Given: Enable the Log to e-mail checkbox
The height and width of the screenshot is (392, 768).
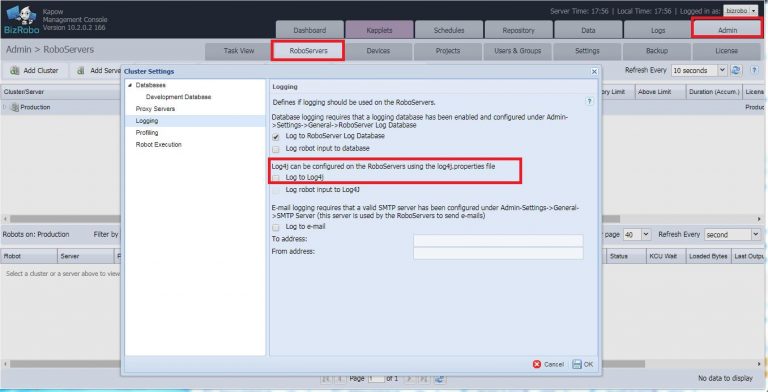Looking at the screenshot, I should (x=276, y=227).
